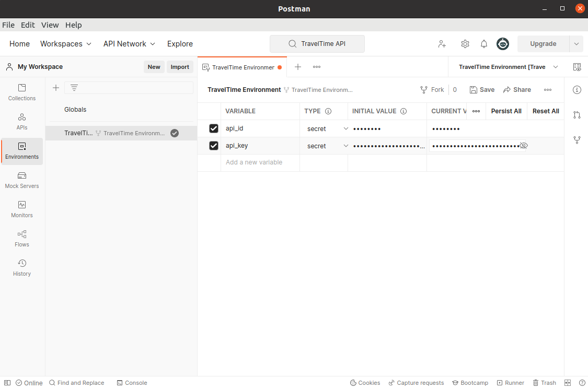Save the TravelTime Environment changes
588x389 pixels.
(481, 89)
